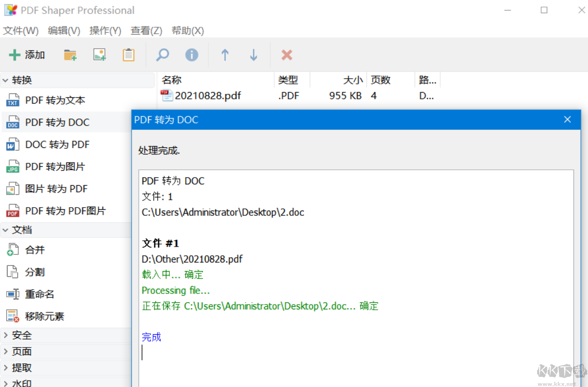Viewport: 588px width, 387px height.
Task: Click the 955 KB size cell
Action: pos(345,96)
